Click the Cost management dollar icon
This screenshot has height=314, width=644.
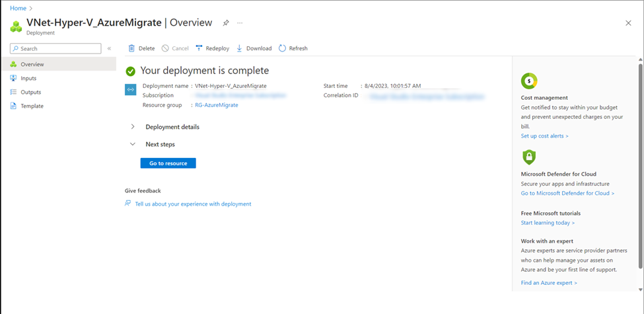click(529, 81)
